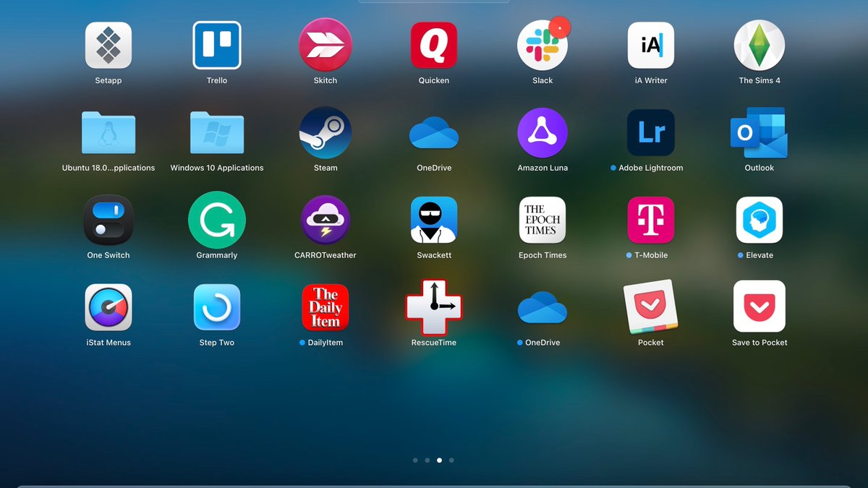
Task: Open the One Switch app
Action: click(109, 220)
